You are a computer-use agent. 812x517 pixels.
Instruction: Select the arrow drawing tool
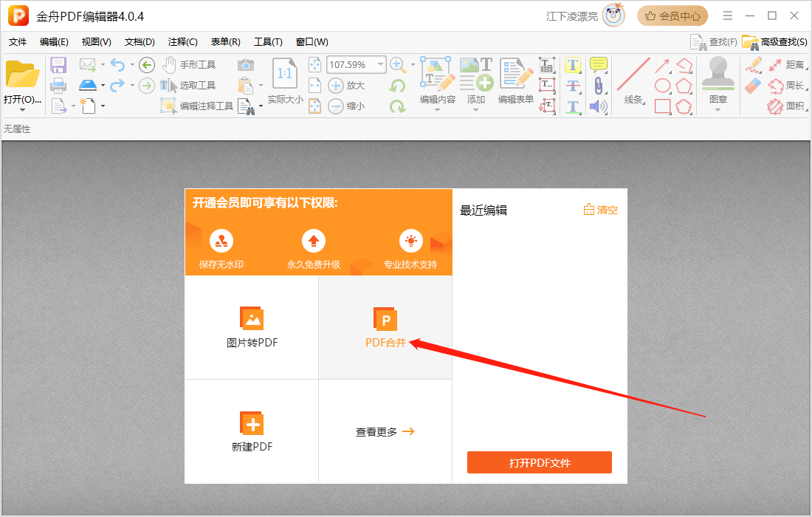[x=662, y=65]
